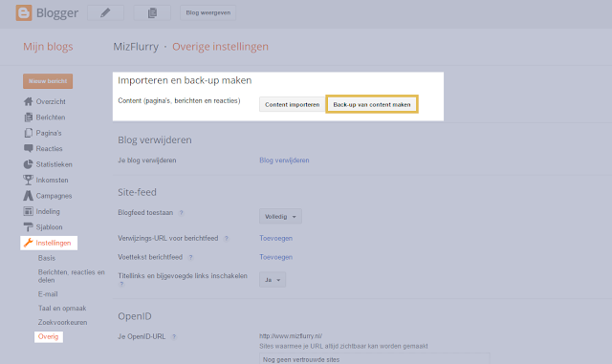The height and width of the screenshot is (364, 612).
Task: Open the Mijn blogs link
Action: point(48,47)
